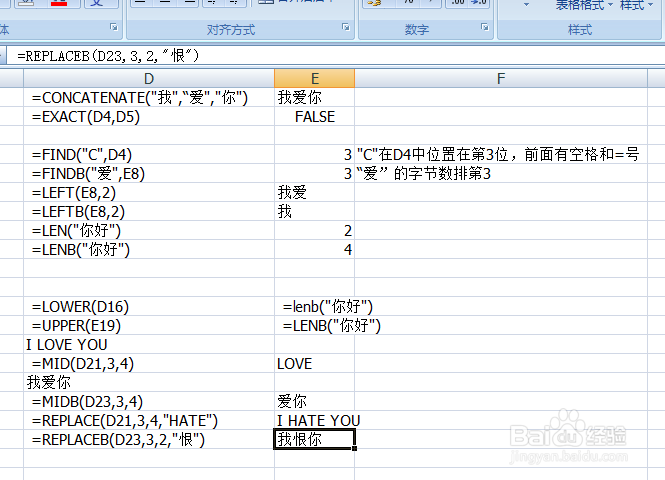Click the LEFTB result cell showing 我
The height and width of the screenshot is (480, 665).
click(x=314, y=212)
